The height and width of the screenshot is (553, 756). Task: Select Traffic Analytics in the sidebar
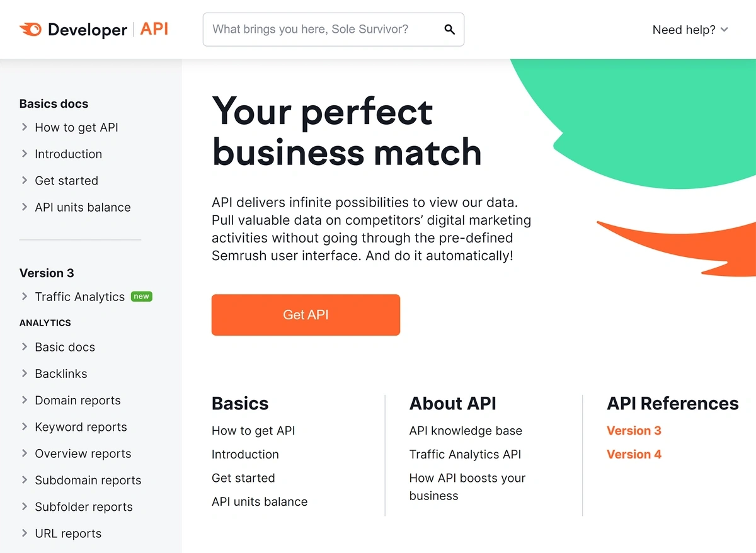click(x=80, y=297)
